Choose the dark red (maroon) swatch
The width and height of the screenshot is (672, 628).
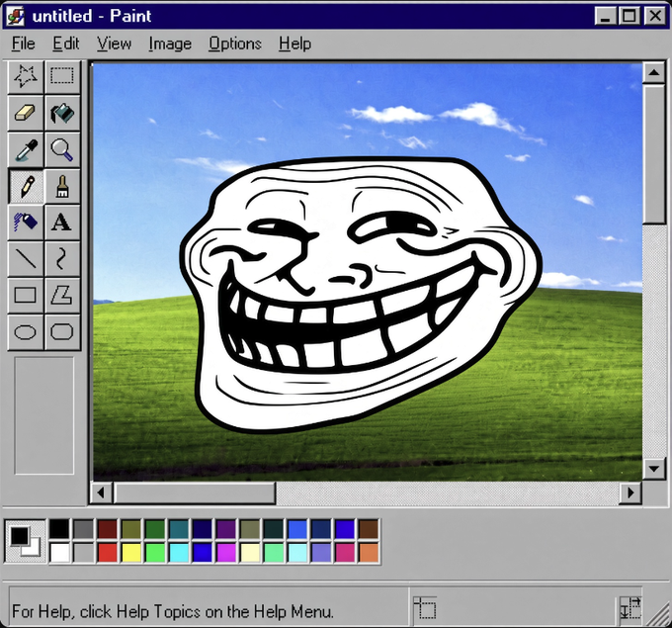(x=107, y=529)
